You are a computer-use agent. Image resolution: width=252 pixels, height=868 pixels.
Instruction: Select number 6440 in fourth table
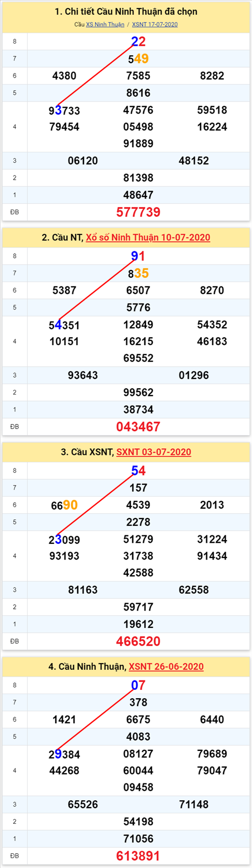212,720
